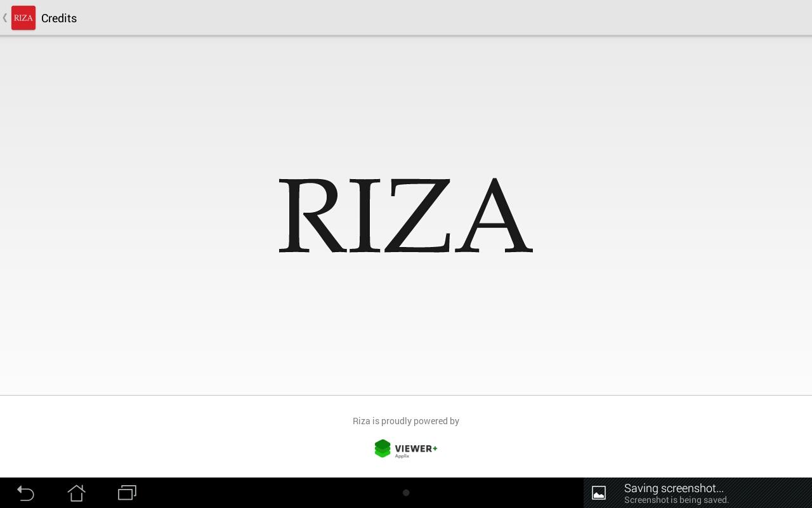This screenshot has height=508, width=812.
Task: Click the 'Screenshot is being saved.' text
Action: pos(676,500)
